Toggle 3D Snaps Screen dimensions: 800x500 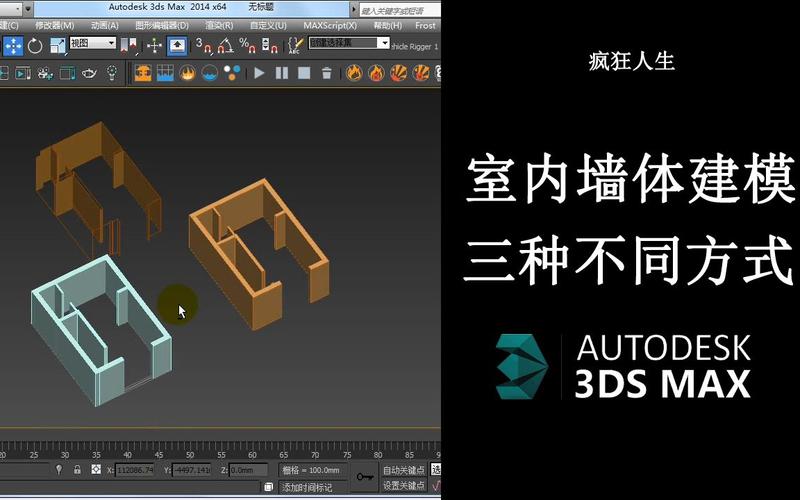204,46
